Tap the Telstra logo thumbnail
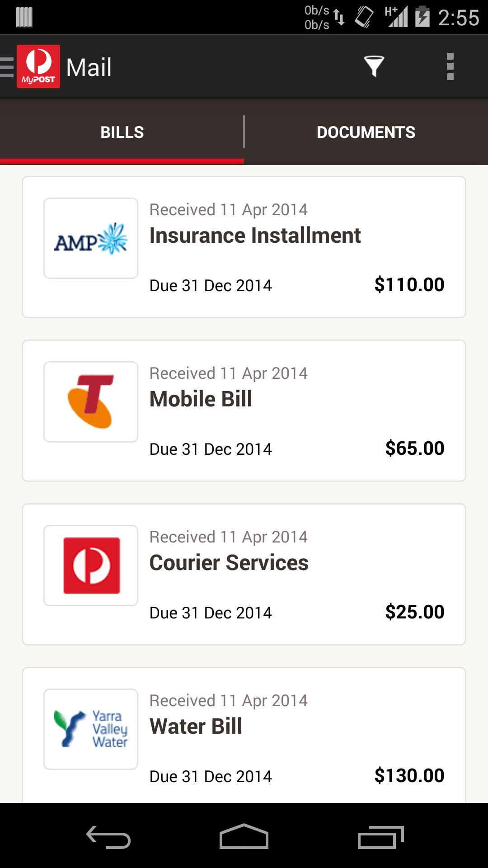Image resolution: width=488 pixels, height=868 pixels. [91, 402]
